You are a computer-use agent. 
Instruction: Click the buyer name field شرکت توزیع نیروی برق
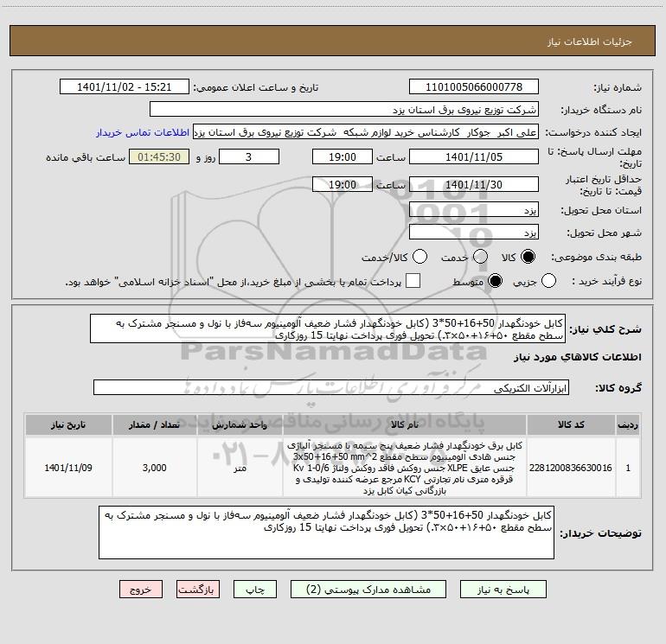[x=344, y=110]
